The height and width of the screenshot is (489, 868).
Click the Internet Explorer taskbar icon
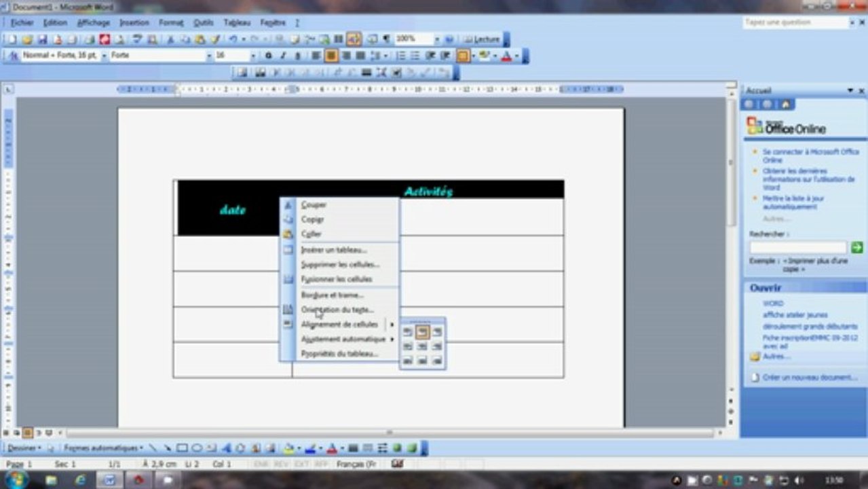click(x=80, y=480)
